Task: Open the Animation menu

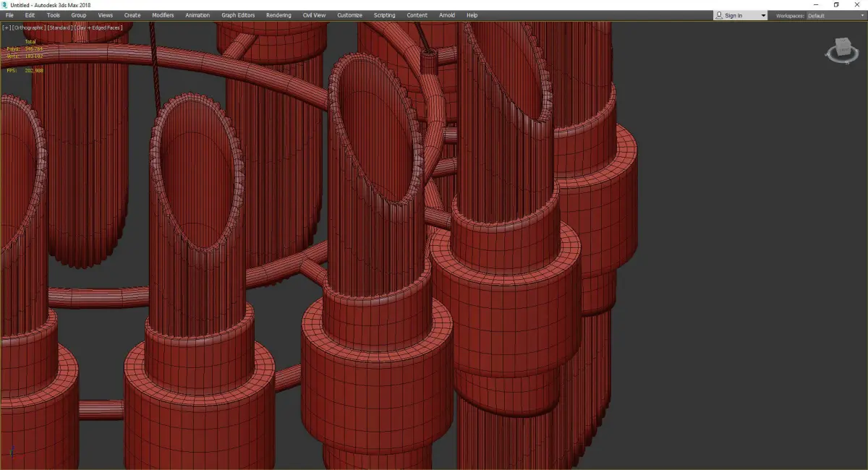Action: (x=197, y=15)
